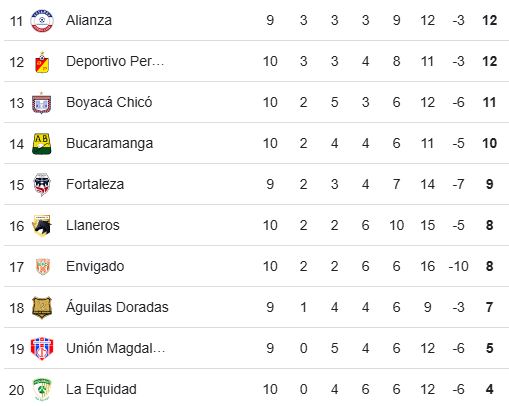Screen dimensions: 509x406
Task: Select the Llaneros team name
Action: tap(93, 225)
